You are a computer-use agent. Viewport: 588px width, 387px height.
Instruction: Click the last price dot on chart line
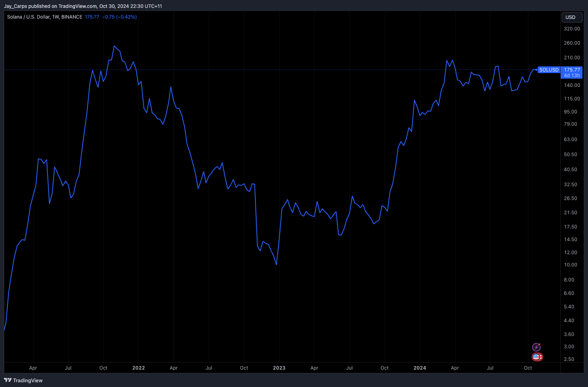(536, 70)
